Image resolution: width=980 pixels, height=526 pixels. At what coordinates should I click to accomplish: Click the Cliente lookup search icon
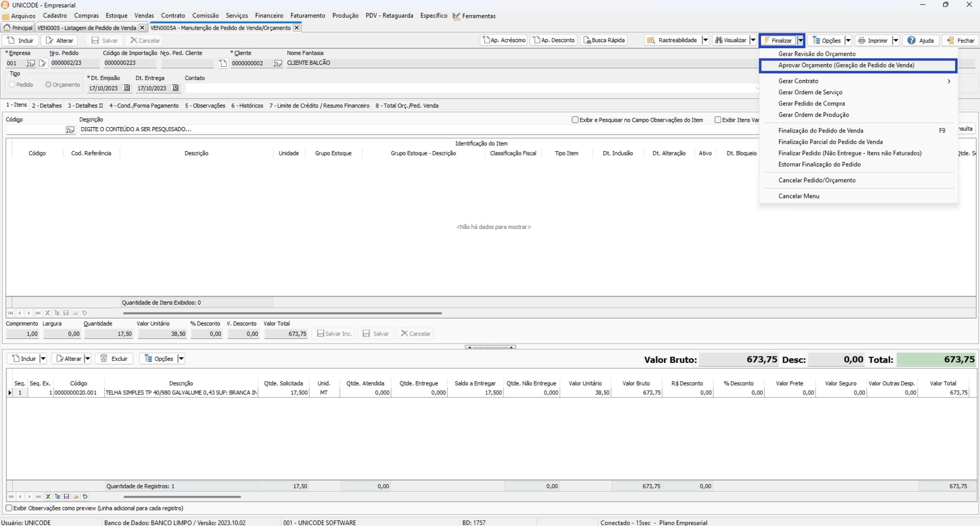277,63
